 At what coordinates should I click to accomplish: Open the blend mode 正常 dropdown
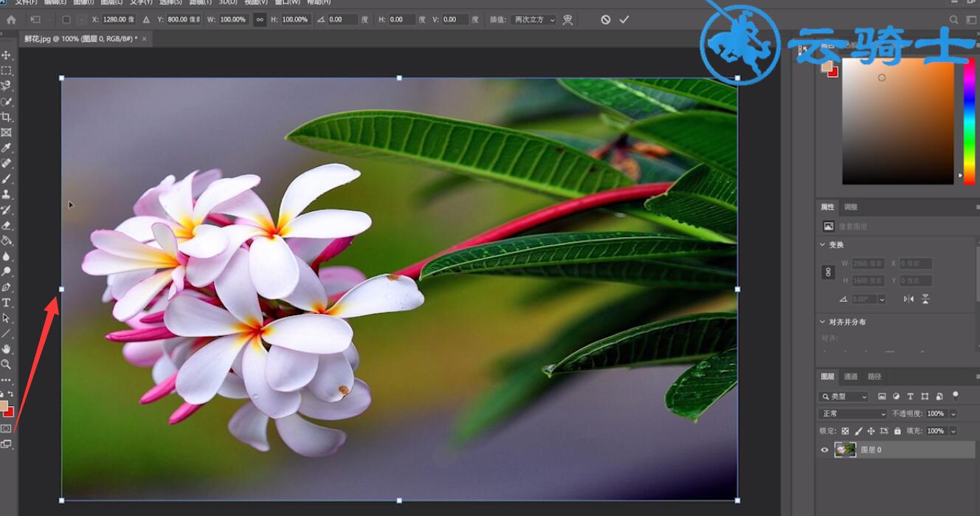(853, 413)
